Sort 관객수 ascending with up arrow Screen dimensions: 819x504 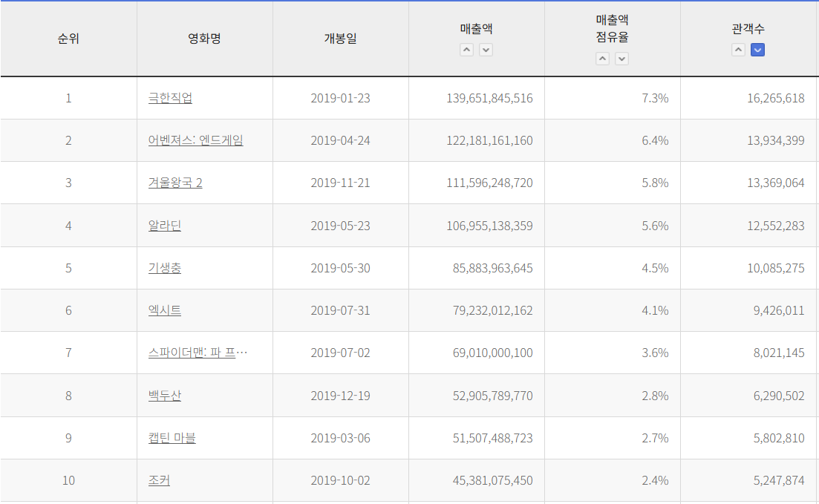(x=738, y=50)
